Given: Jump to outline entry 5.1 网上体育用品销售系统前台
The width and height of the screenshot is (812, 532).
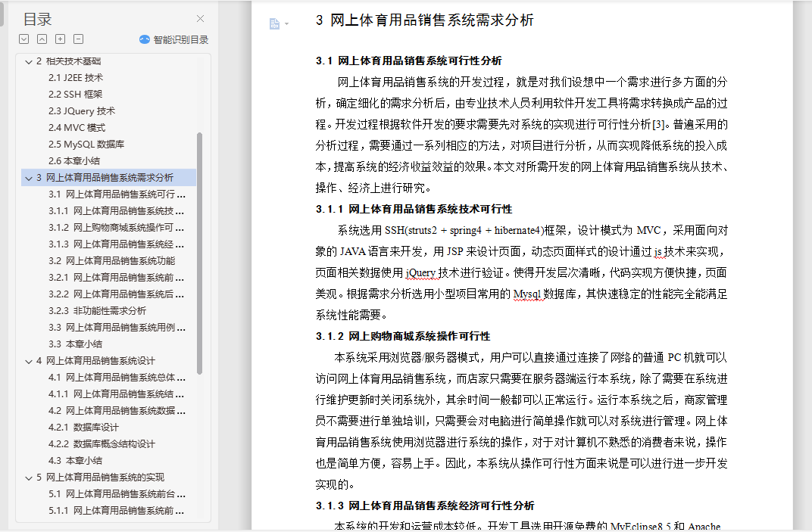Looking at the screenshot, I should (117, 493).
